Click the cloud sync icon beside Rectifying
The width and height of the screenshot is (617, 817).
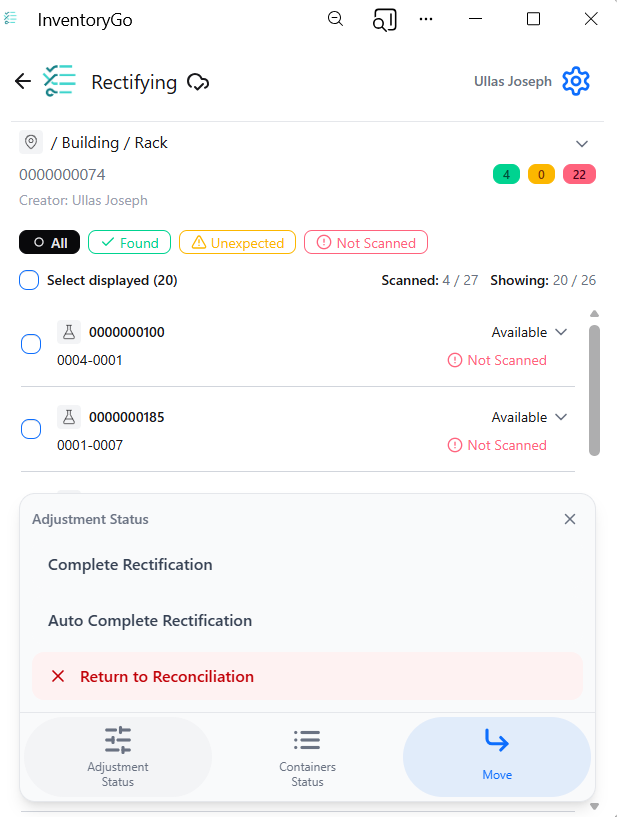pos(198,82)
